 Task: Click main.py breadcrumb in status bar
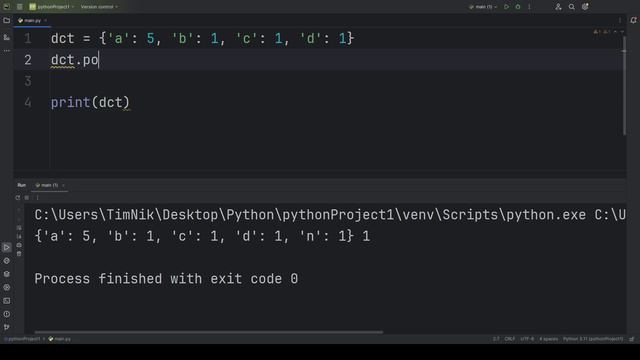[x=60, y=339]
